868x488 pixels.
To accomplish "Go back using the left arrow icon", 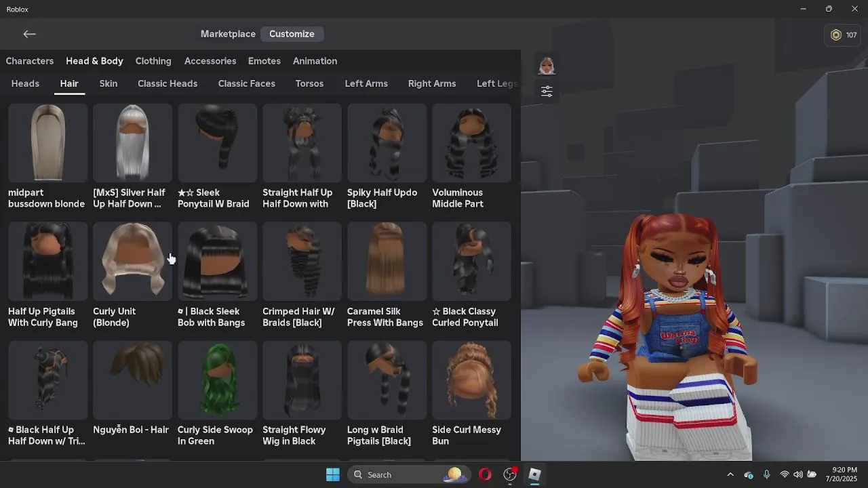I will 29,34.
